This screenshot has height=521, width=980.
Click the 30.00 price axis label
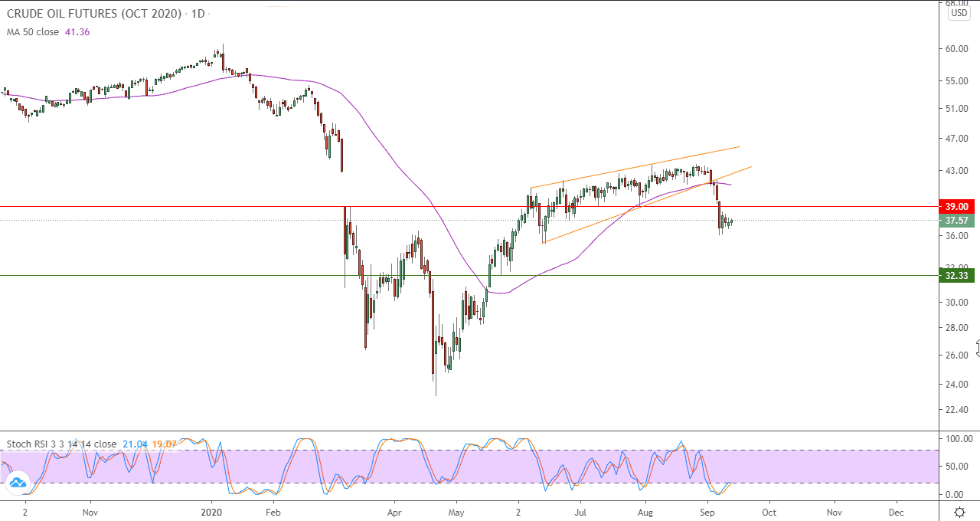tap(957, 303)
